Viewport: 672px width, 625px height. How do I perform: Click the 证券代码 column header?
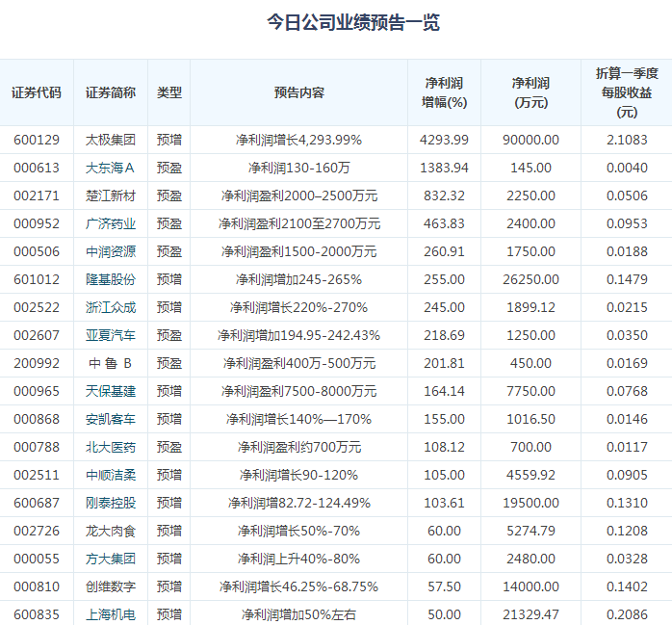tap(37, 92)
